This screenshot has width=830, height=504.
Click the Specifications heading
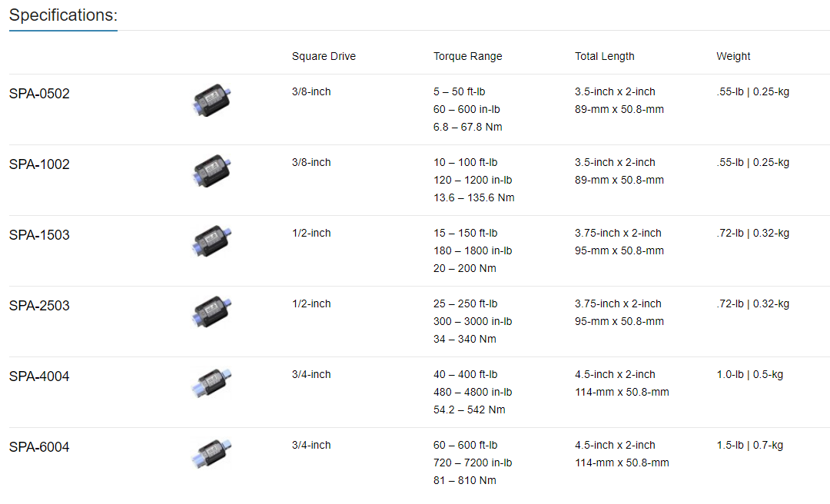pyautogui.click(x=63, y=15)
